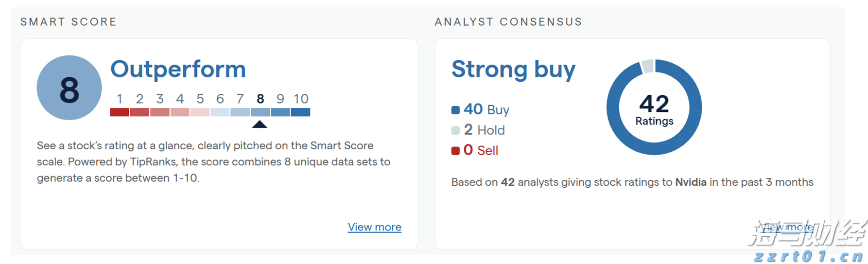The height and width of the screenshot is (264, 868).
Task: Click the dark blue score 10 segment
Action: pyautogui.click(x=300, y=112)
